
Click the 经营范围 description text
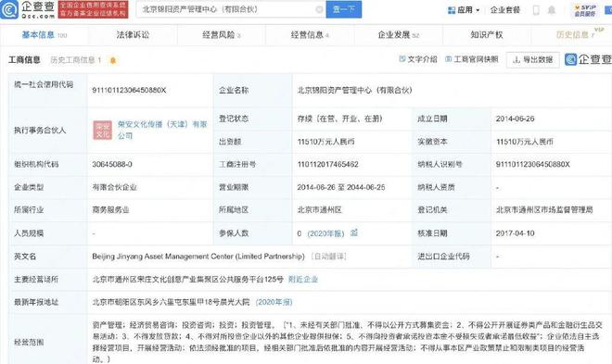(348, 342)
